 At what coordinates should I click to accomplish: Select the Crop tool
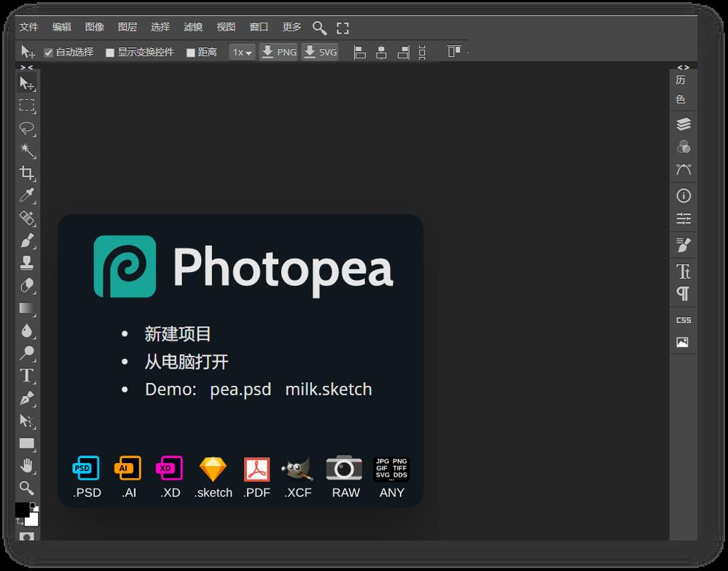[x=27, y=173]
